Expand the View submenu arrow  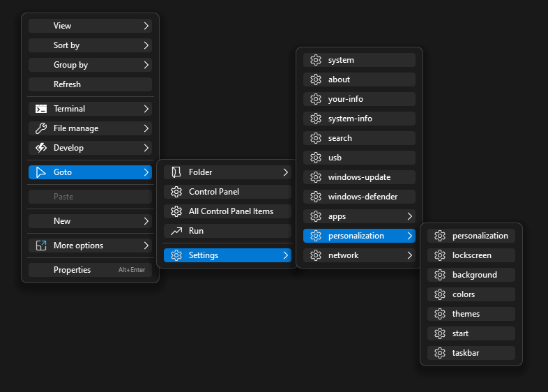click(x=146, y=26)
